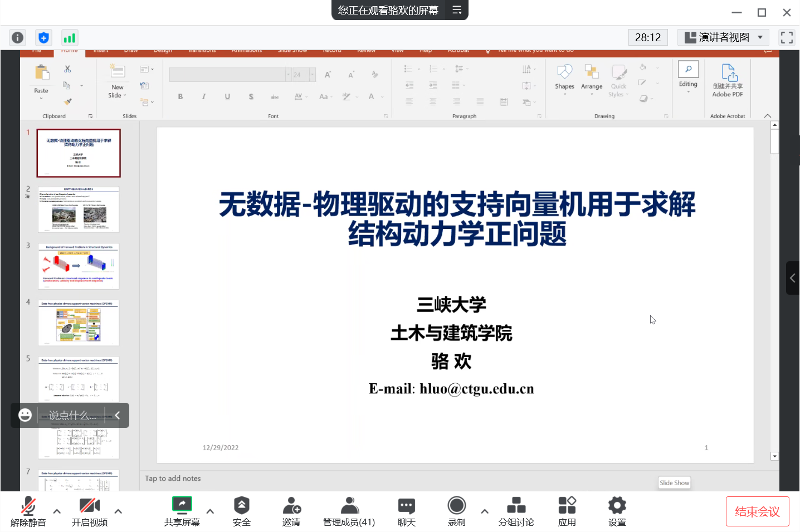The image size is (800, 532).
Task: Expand recording options arrow
Action: [x=485, y=511]
